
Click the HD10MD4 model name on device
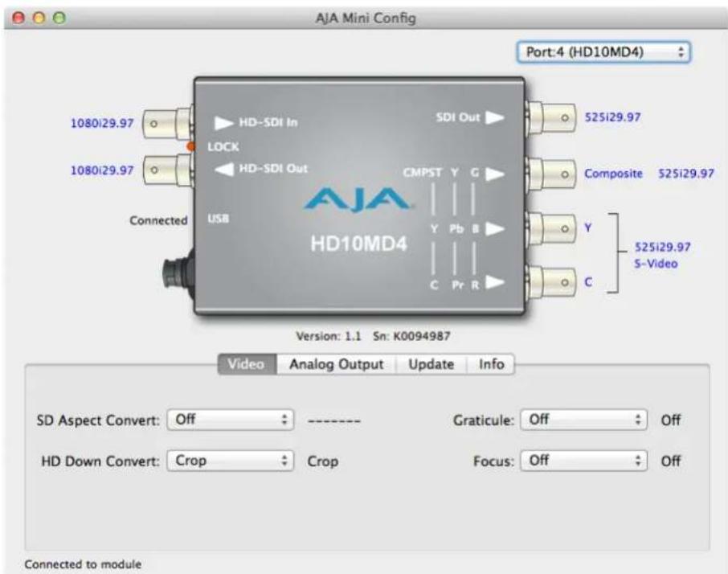[359, 244]
